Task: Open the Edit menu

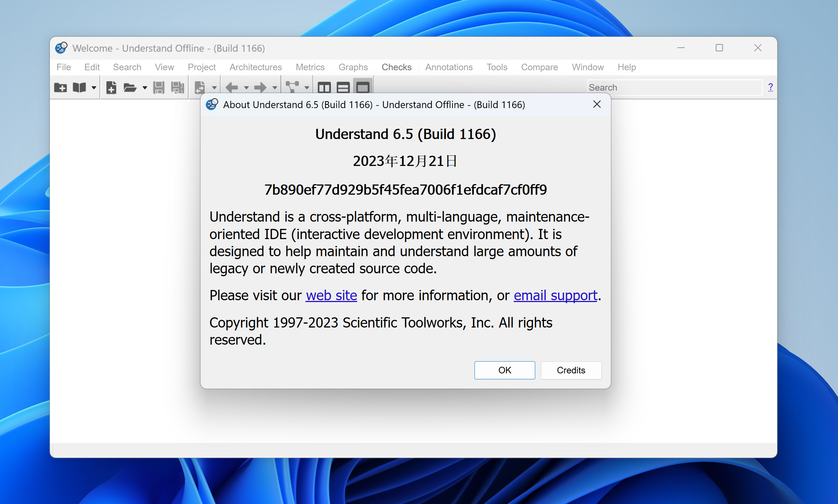Action: pos(92,67)
